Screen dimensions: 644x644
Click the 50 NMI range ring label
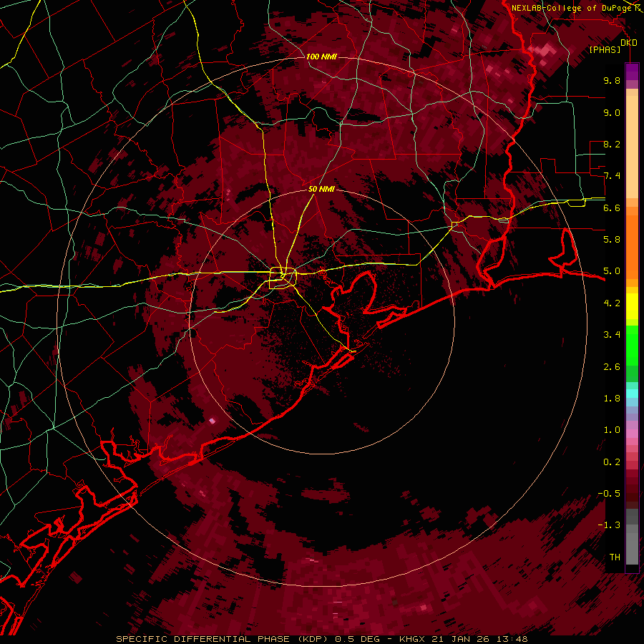click(x=321, y=189)
